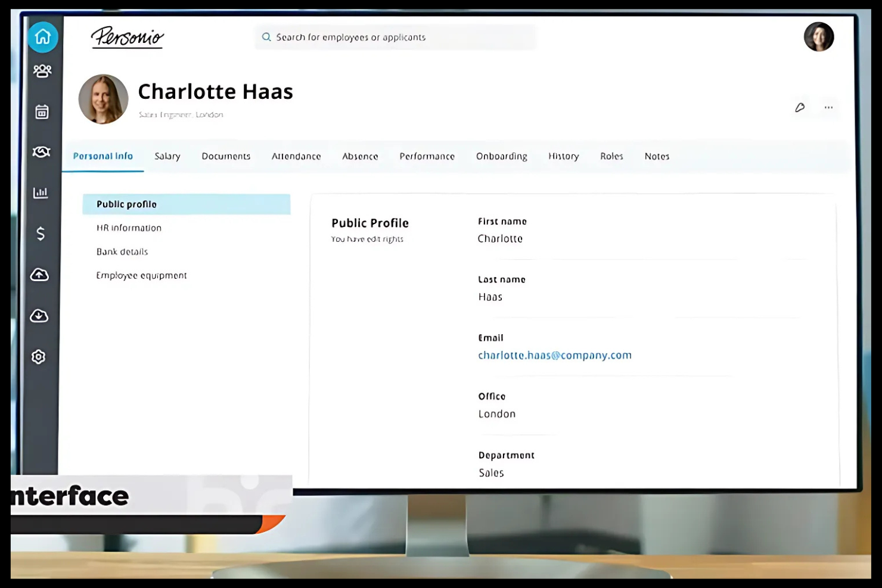Click the pencil edit profile icon

(x=800, y=107)
